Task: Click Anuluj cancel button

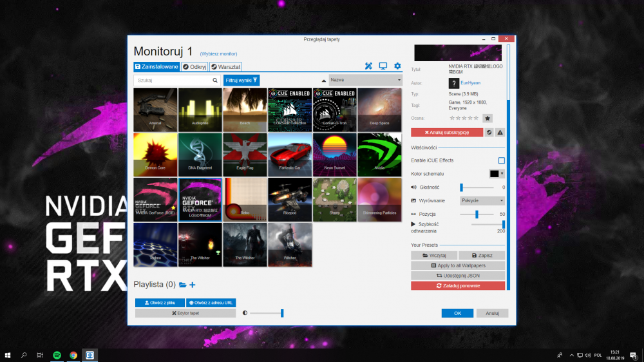Action: [x=492, y=313]
